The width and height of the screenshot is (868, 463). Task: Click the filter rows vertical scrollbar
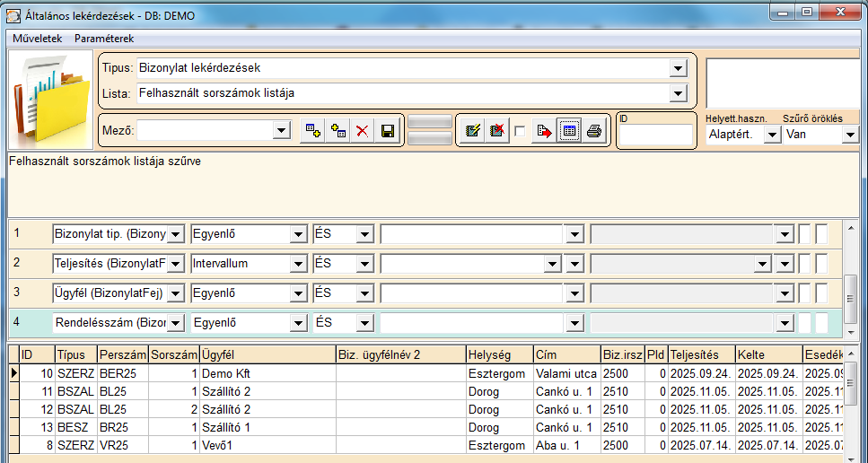pyautogui.click(x=851, y=279)
